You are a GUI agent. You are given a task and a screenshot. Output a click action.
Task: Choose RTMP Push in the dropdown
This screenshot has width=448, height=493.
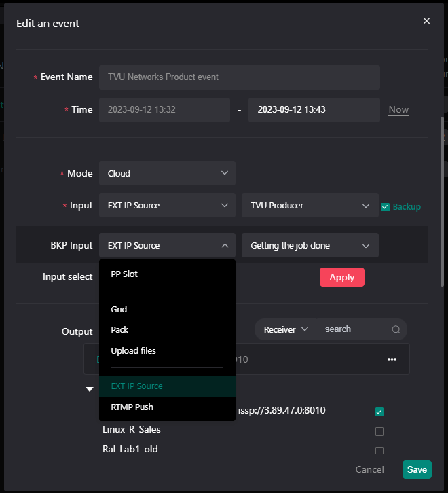[x=167, y=407]
